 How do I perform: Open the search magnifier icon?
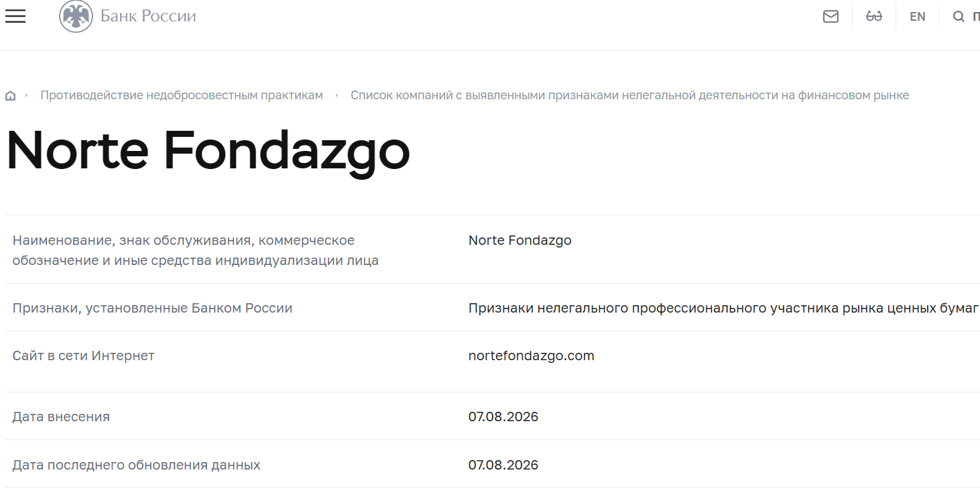tap(959, 17)
